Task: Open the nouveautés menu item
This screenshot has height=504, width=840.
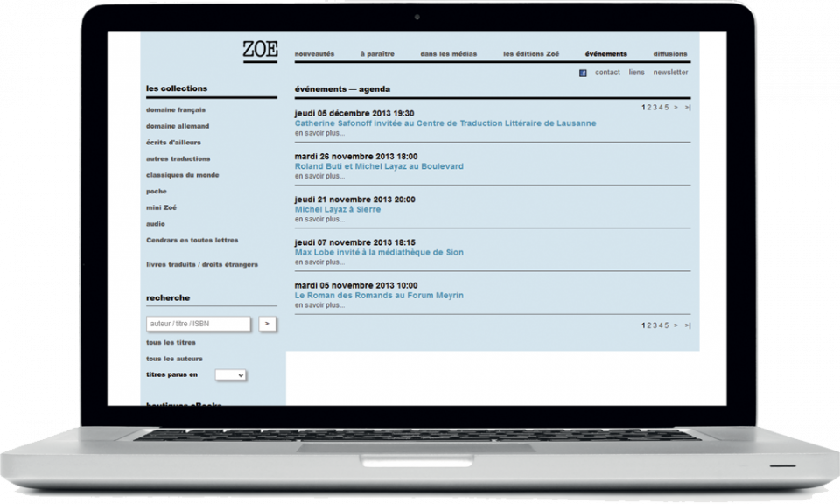Action: coord(314,54)
